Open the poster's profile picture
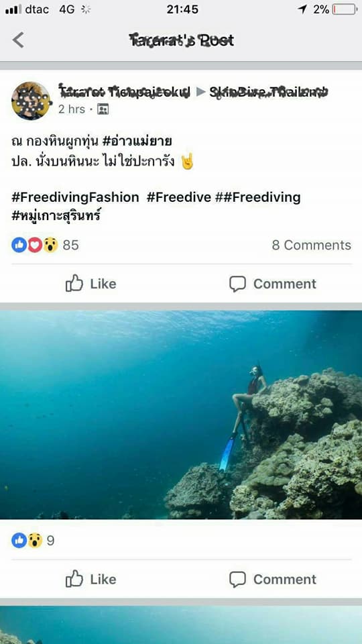Image resolution: width=362 pixels, height=644 pixels. click(x=31, y=101)
